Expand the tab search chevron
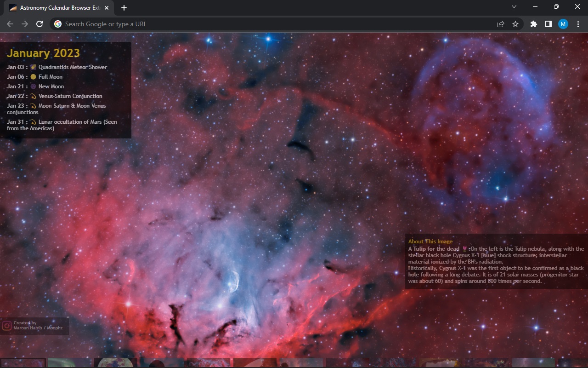 [x=514, y=7]
